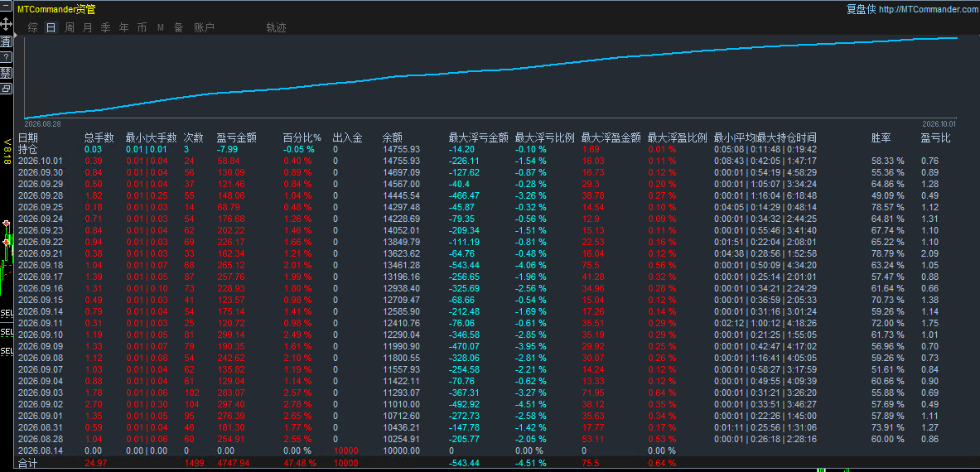Click the 总手数 column header
The width and height of the screenshot is (980, 472).
[x=99, y=137]
